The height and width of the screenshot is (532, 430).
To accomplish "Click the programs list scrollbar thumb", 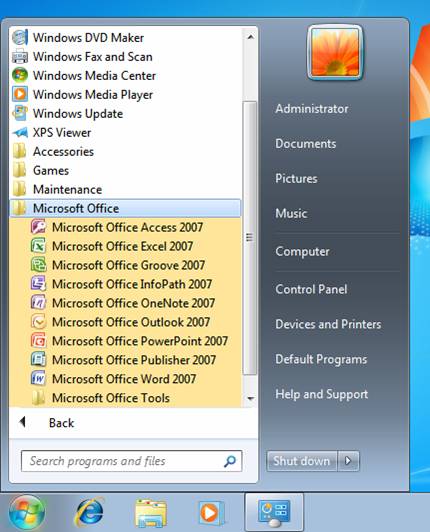I will 250,238.
